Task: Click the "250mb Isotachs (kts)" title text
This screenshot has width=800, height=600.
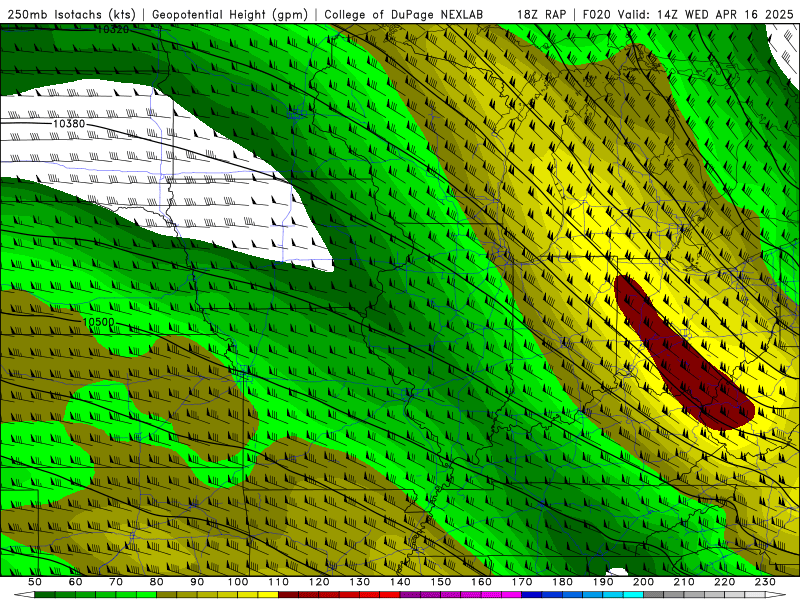Action: tap(71, 14)
